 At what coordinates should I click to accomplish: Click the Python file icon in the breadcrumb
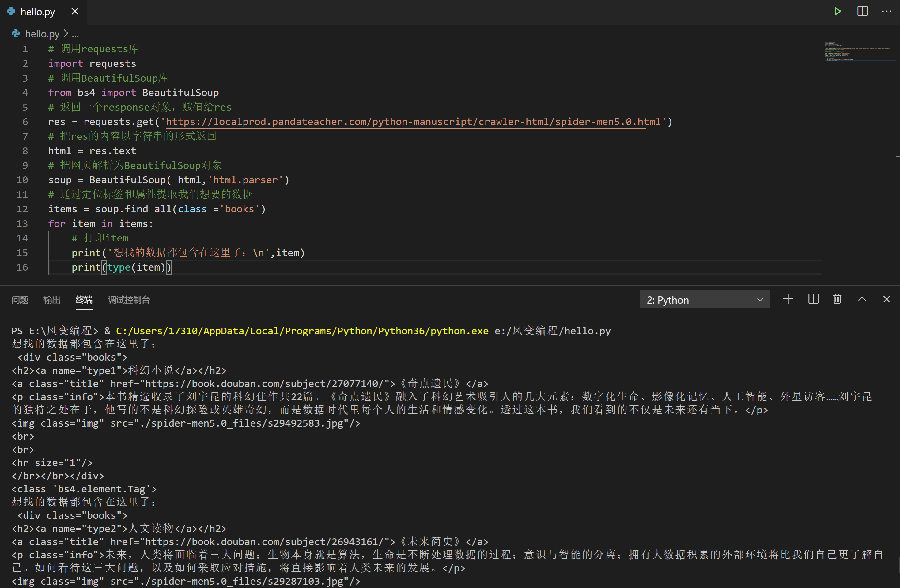coord(16,34)
